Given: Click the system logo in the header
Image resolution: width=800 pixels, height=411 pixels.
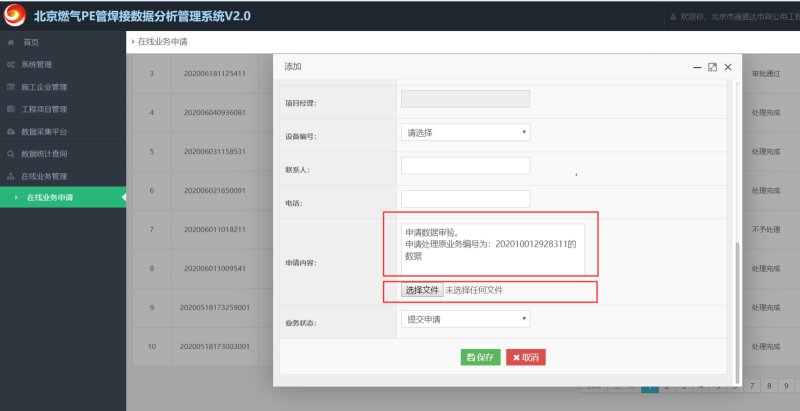Looking at the screenshot, I should (x=17, y=16).
